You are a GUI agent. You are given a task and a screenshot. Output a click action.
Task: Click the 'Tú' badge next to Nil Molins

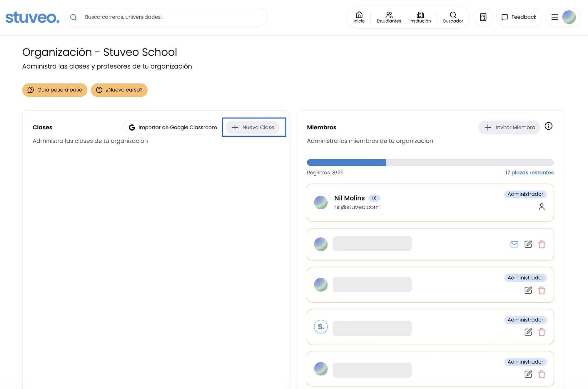point(374,198)
